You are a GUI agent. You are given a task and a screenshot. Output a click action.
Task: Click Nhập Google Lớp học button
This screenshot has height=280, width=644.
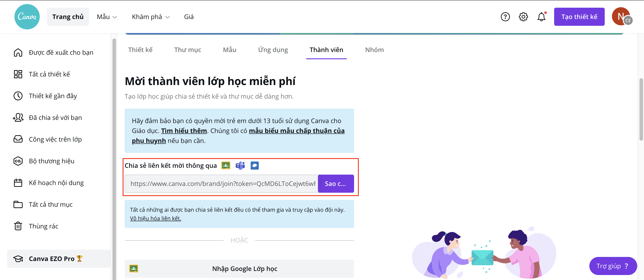[x=239, y=268]
